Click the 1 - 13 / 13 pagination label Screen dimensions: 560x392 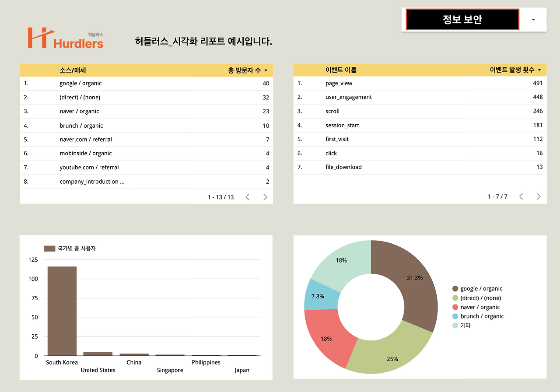click(x=220, y=197)
